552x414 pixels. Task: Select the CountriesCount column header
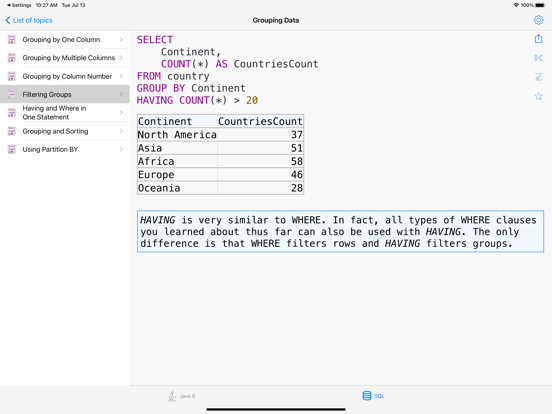coord(260,121)
